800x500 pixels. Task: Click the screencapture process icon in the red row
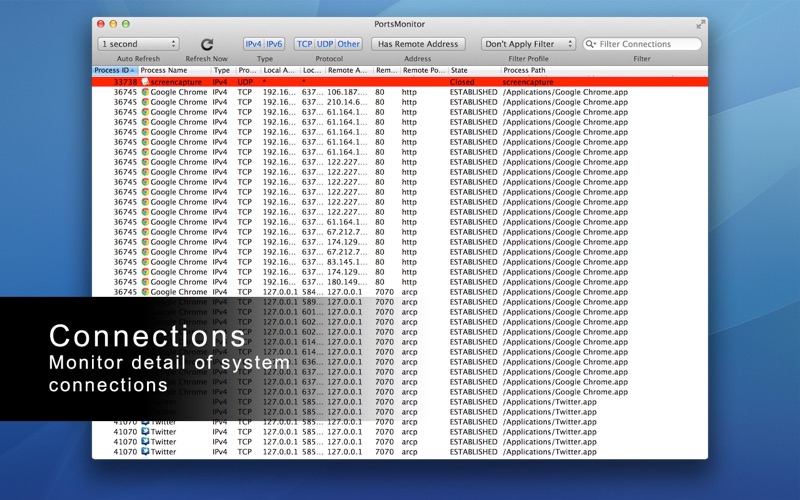[x=145, y=82]
